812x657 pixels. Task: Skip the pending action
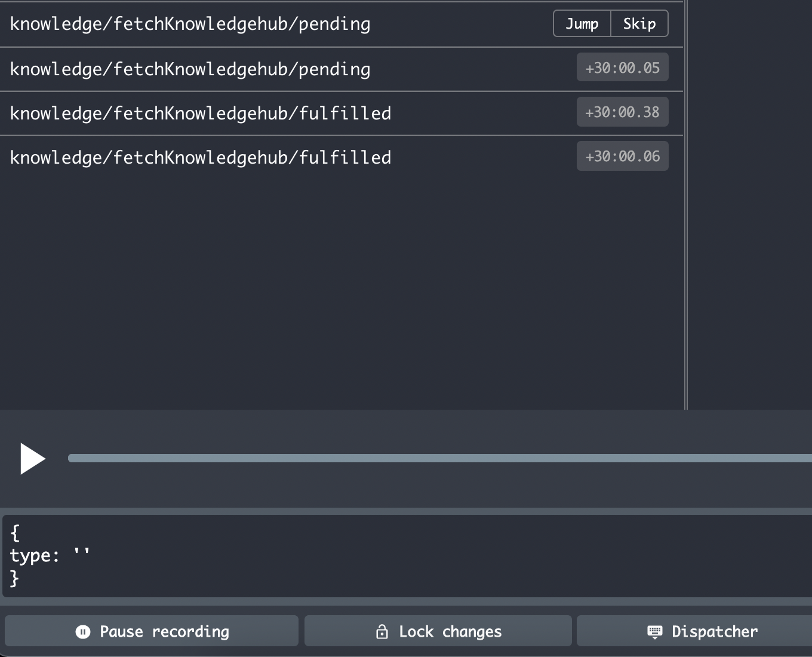pyautogui.click(x=639, y=23)
